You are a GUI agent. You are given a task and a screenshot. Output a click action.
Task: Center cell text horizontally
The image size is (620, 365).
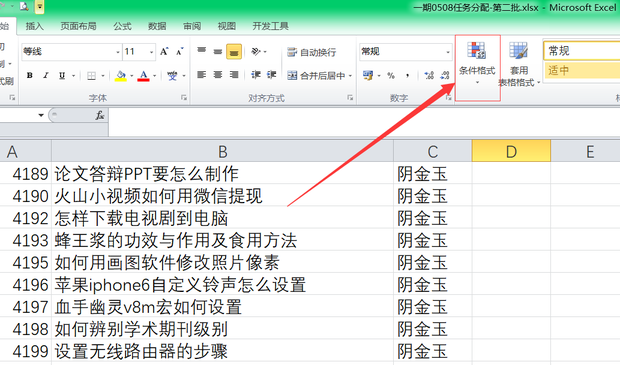[217, 75]
